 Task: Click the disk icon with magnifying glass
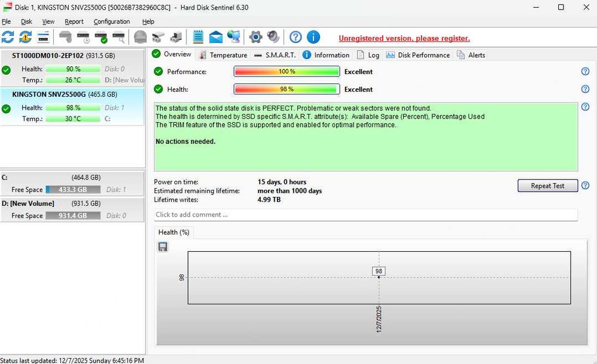tap(118, 37)
